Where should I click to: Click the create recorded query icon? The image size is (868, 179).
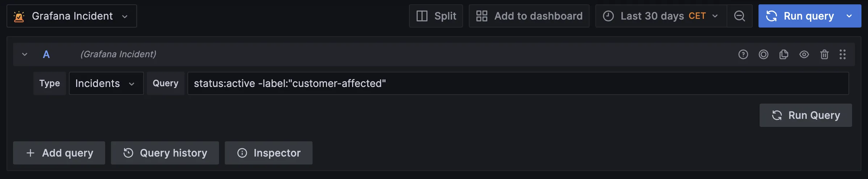pyautogui.click(x=763, y=54)
